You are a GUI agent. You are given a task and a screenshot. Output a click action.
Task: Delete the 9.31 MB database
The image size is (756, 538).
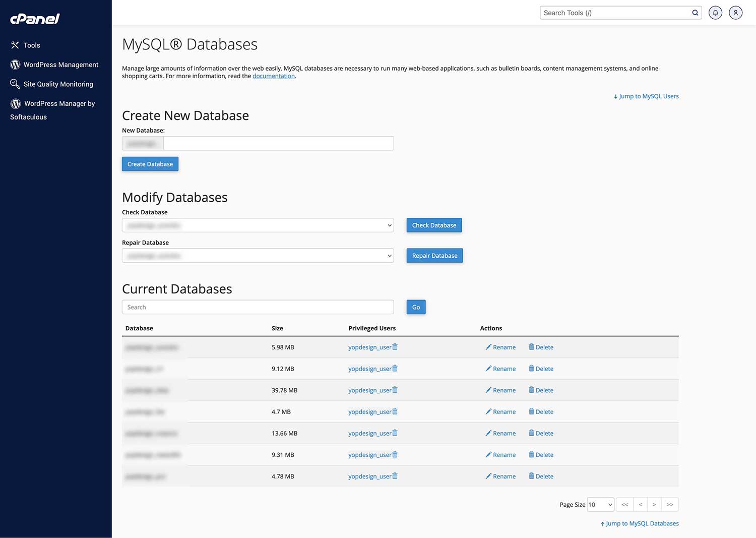click(541, 455)
